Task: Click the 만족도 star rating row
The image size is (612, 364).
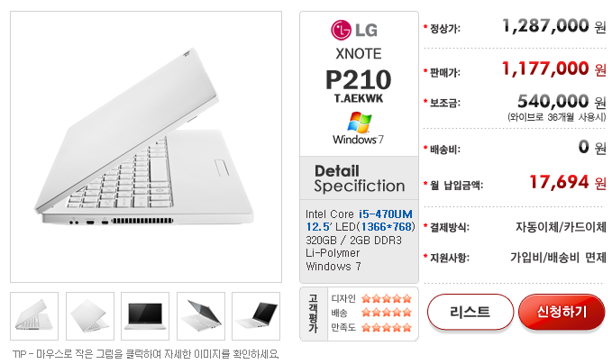Action: (371, 327)
